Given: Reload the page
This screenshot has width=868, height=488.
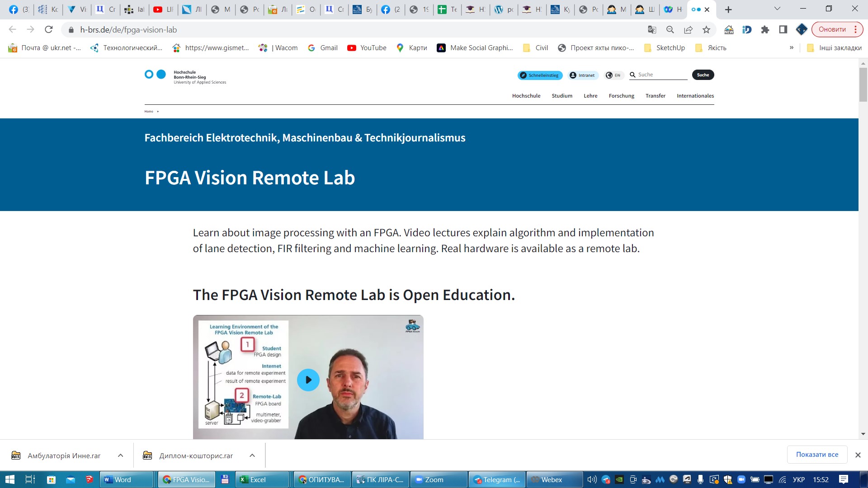Looking at the screenshot, I should point(49,30).
